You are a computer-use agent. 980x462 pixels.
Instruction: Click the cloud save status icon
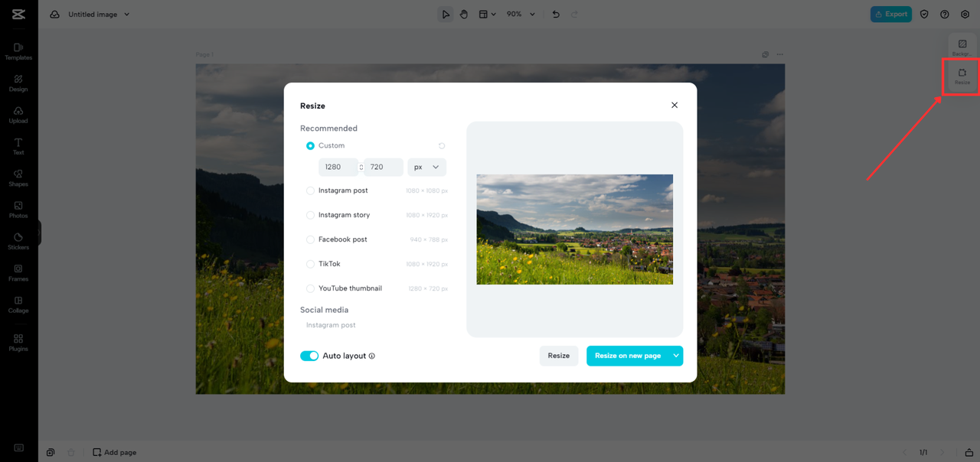[x=55, y=15]
